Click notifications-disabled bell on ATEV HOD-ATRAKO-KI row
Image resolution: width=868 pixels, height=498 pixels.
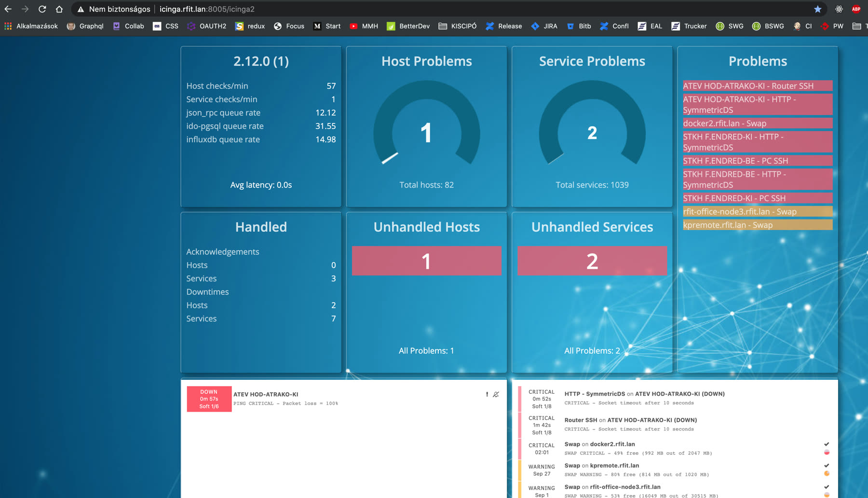496,394
